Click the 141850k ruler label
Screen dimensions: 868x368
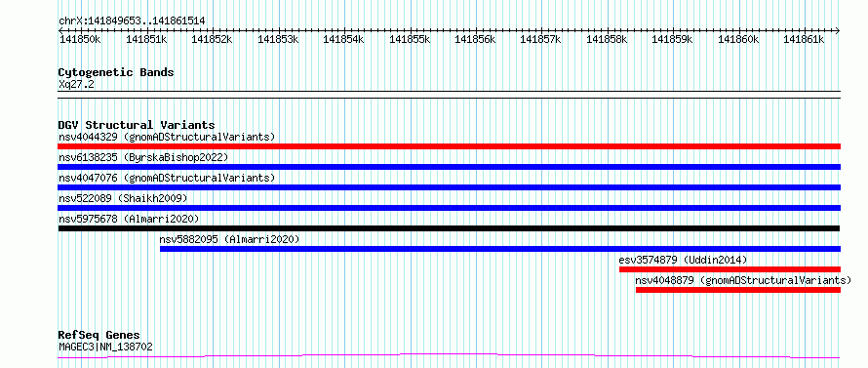coord(80,39)
